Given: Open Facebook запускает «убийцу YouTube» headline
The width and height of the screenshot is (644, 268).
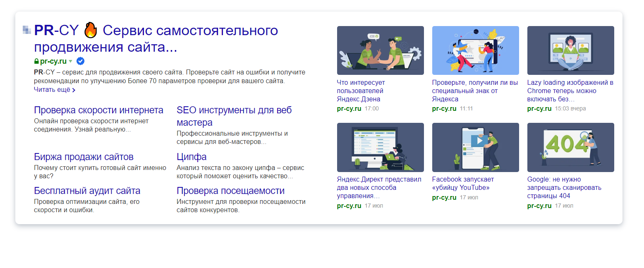Looking at the screenshot, I should [463, 184].
